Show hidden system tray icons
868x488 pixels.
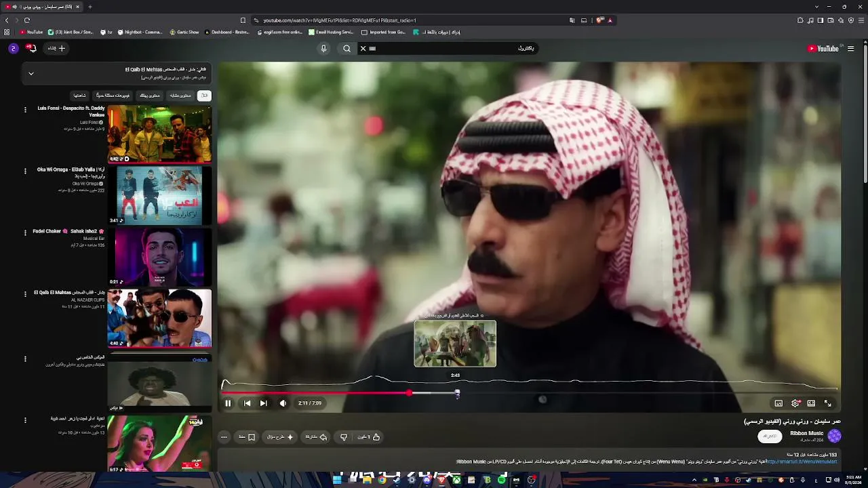(x=694, y=480)
